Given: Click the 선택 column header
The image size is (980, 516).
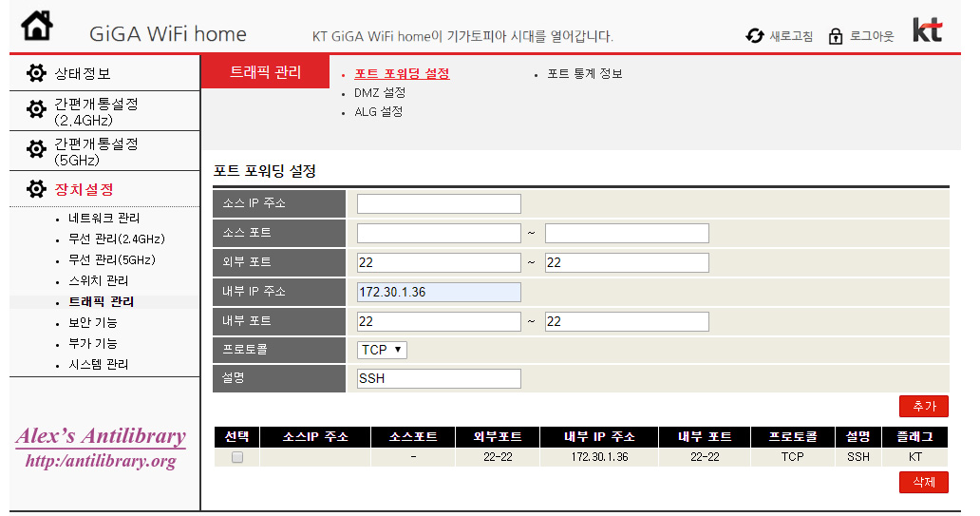Looking at the screenshot, I should [236, 436].
